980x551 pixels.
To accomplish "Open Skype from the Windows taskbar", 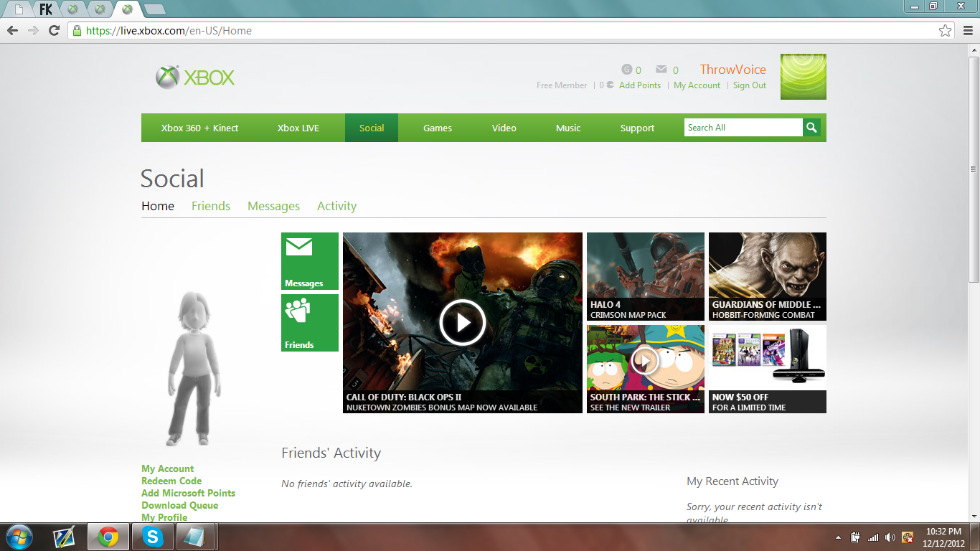I will tap(152, 537).
